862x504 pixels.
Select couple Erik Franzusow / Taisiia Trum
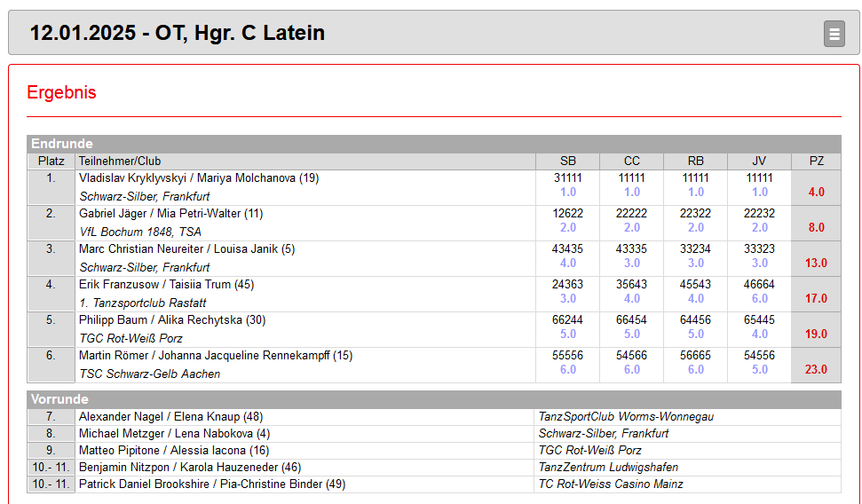pyautogui.click(x=167, y=284)
